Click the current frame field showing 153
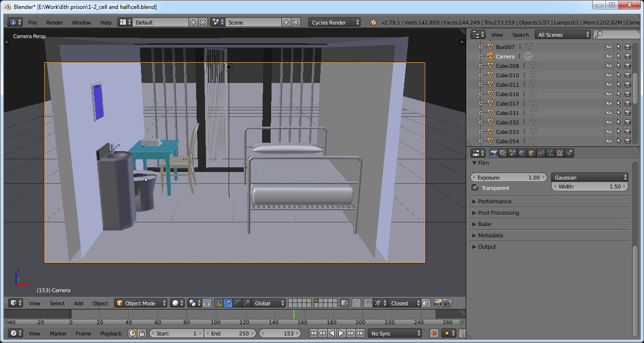Image resolution: width=644 pixels, height=343 pixels. click(x=280, y=333)
